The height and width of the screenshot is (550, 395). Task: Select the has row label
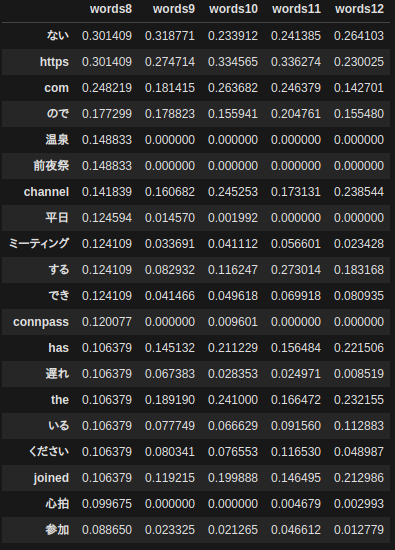pyautogui.click(x=59, y=348)
